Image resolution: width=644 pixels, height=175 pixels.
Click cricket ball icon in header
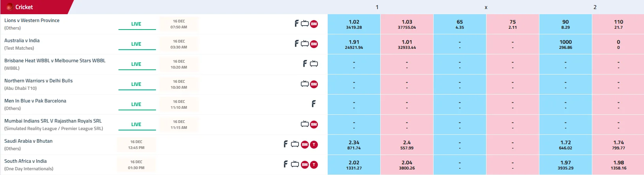click(10, 7)
